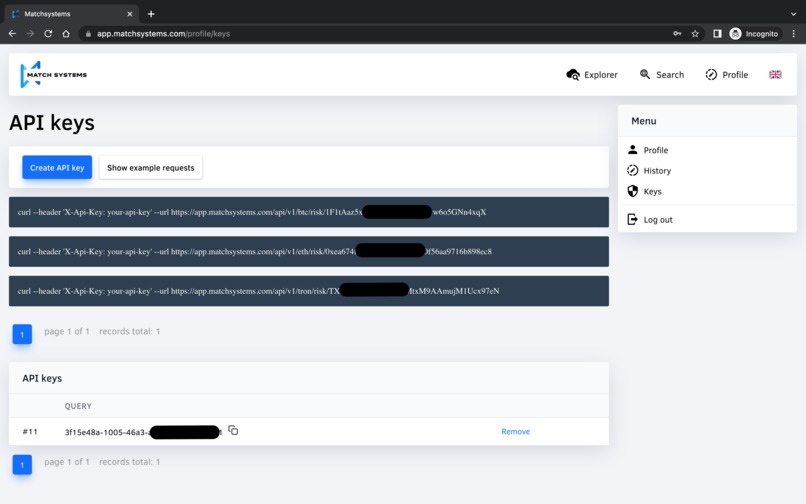Toggle the browser side panel icon
Image resolution: width=806 pixels, height=504 pixels.
[717, 33]
